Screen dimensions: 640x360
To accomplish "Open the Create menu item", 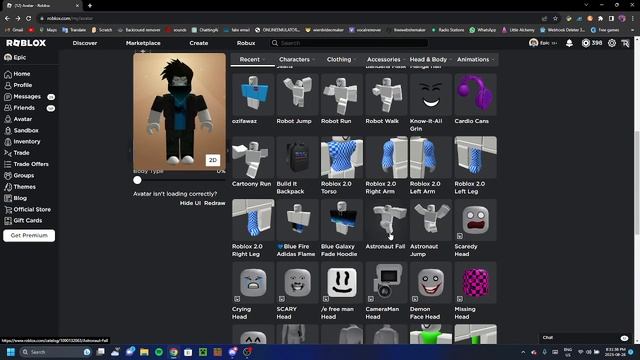I will tap(199, 43).
